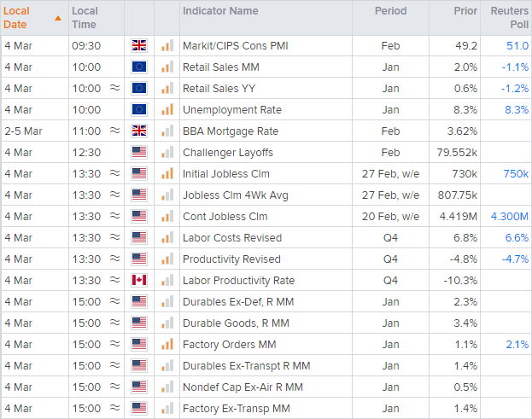
Task: Toggle the Local Date sort arrow
Action: tap(58, 18)
